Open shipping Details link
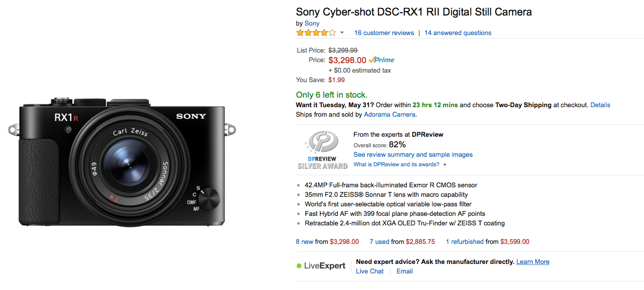This screenshot has height=290, width=644. click(x=600, y=105)
